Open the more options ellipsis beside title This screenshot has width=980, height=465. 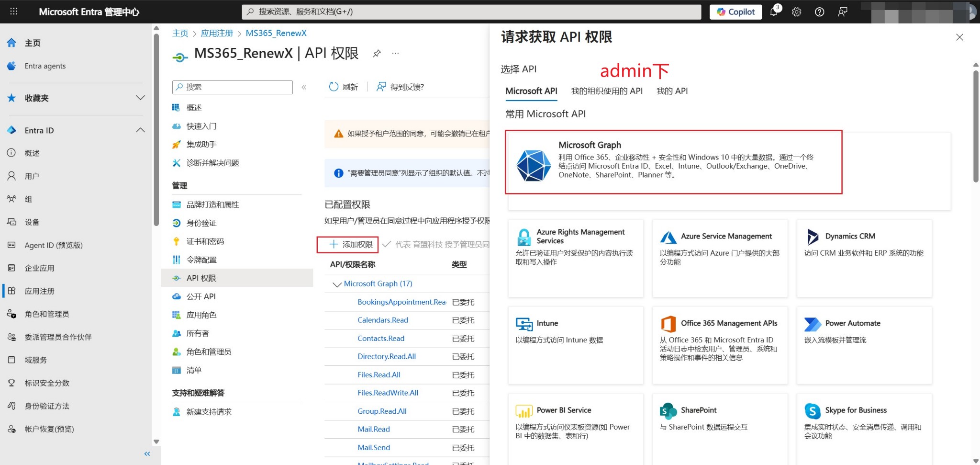(x=395, y=53)
